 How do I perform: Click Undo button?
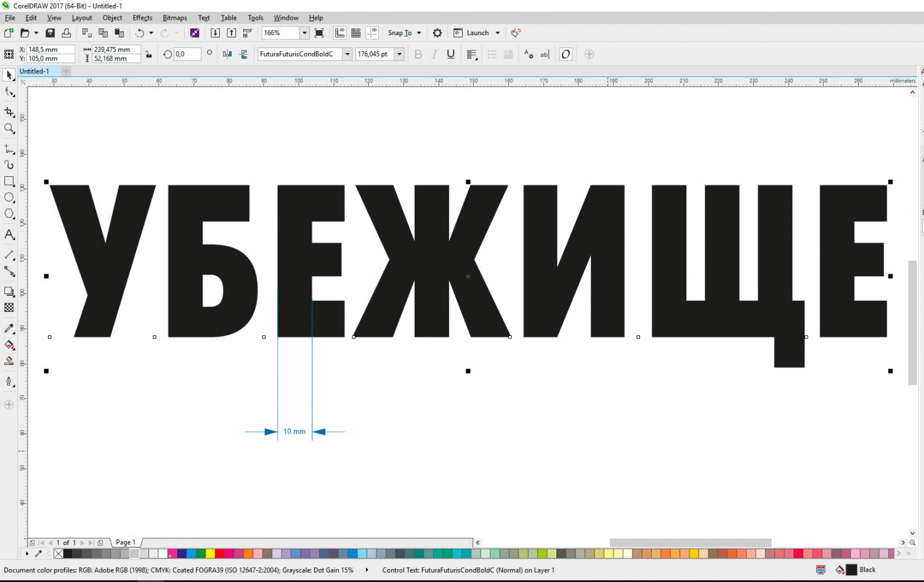[x=140, y=33]
